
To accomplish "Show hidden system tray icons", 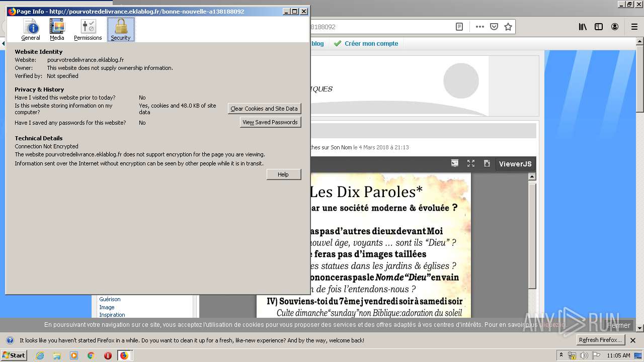I will point(561,355).
